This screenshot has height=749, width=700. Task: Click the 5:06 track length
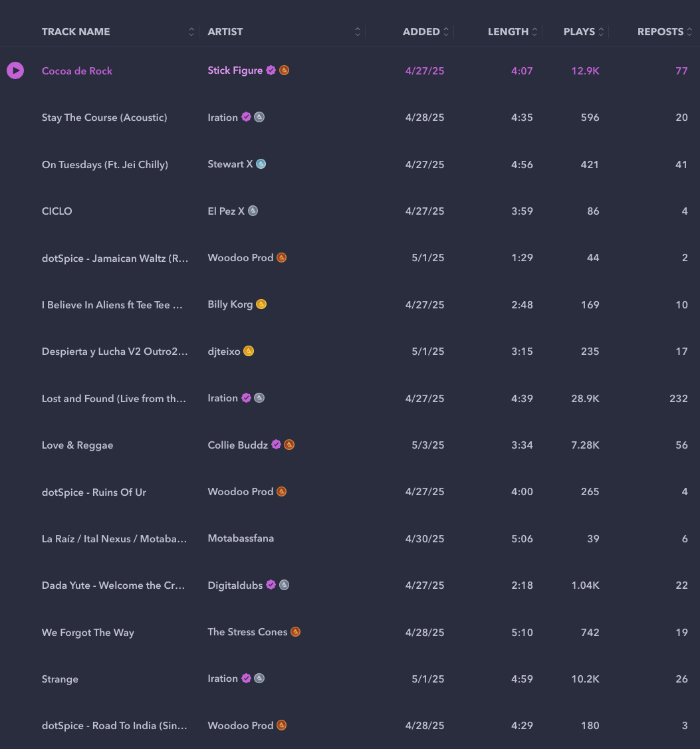pos(522,539)
